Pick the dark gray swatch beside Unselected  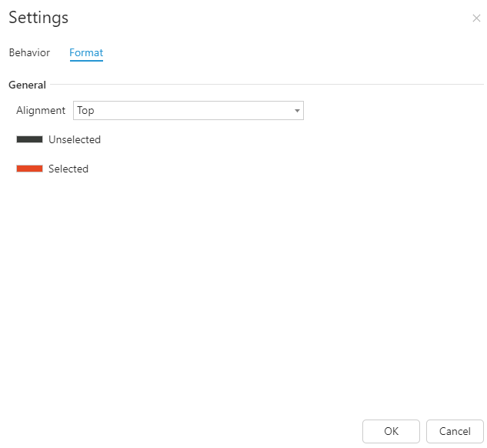click(29, 139)
